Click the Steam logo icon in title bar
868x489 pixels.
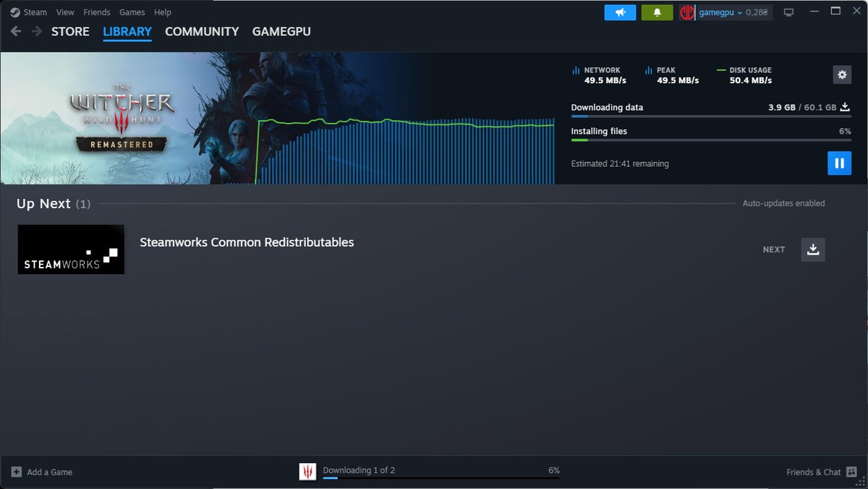pos(15,12)
